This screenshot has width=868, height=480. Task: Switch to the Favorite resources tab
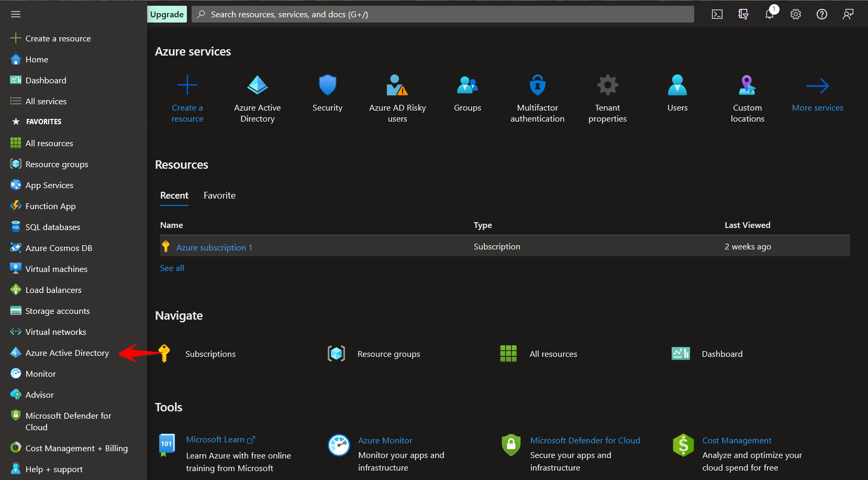219,195
